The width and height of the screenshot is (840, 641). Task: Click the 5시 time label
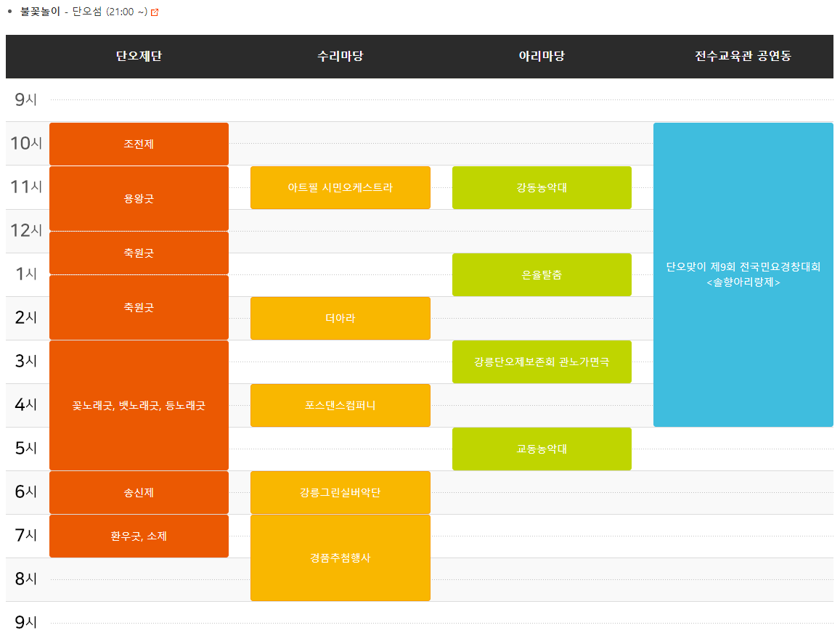click(x=25, y=448)
